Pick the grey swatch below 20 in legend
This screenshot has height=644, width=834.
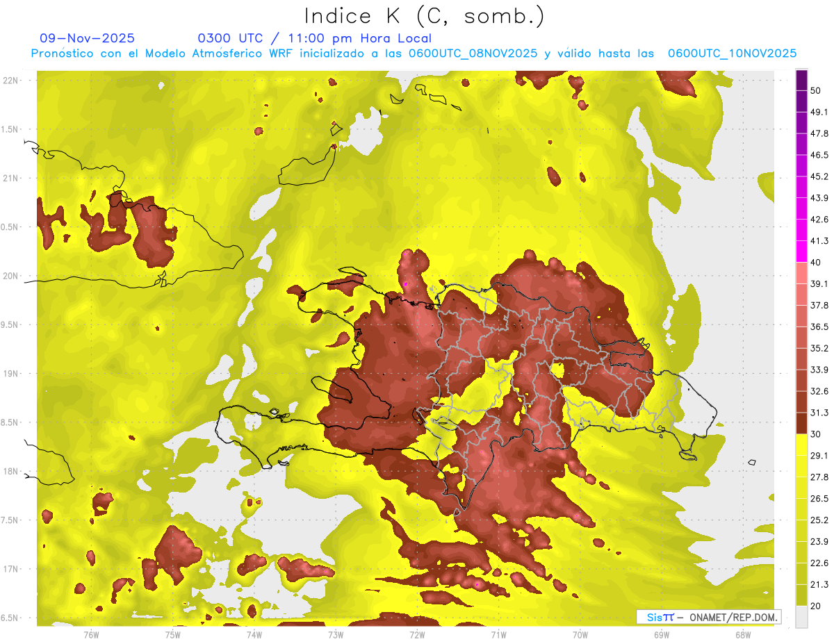(801, 617)
